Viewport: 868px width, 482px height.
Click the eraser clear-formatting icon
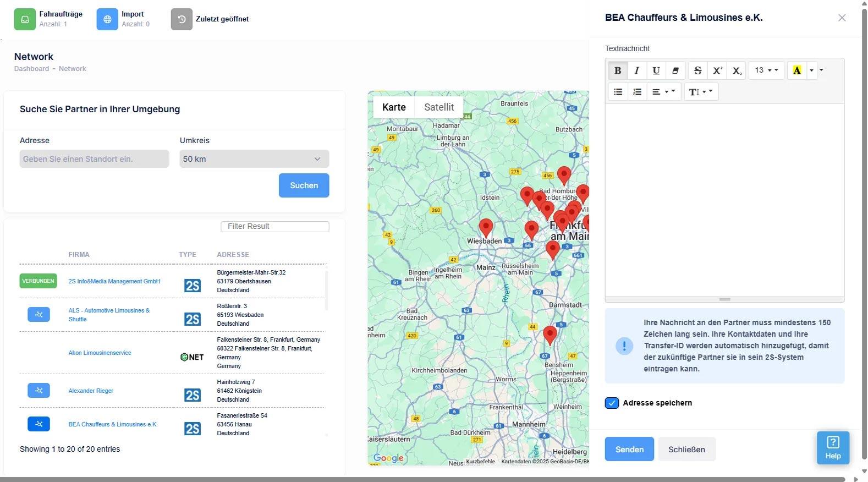(x=675, y=70)
